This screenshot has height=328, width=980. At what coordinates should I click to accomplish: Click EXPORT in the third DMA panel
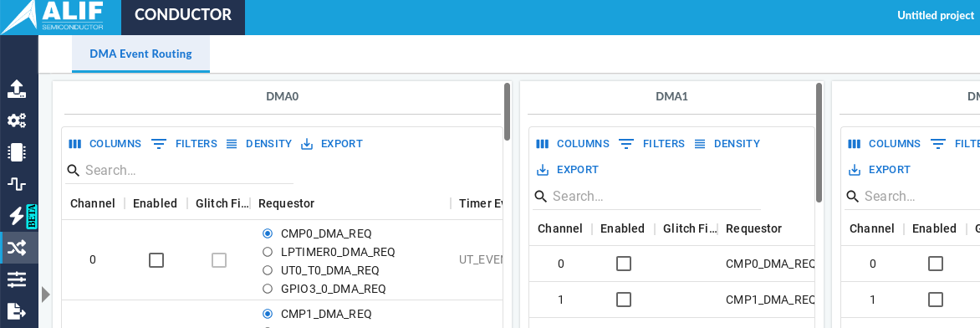coord(880,170)
